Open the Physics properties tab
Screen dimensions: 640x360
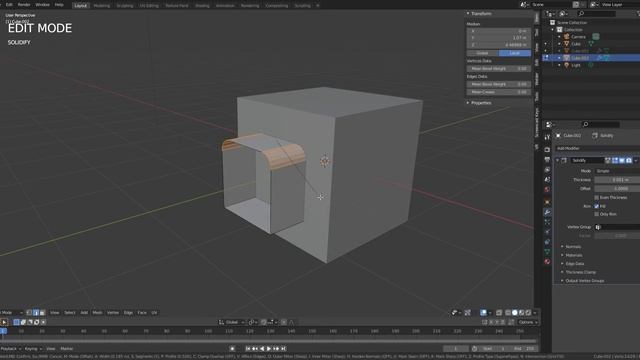[x=547, y=232]
